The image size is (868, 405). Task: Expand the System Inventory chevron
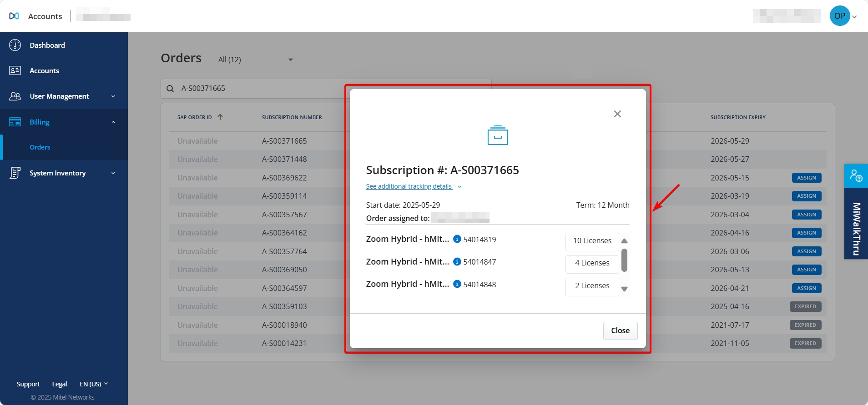pyautogui.click(x=113, y=173)
